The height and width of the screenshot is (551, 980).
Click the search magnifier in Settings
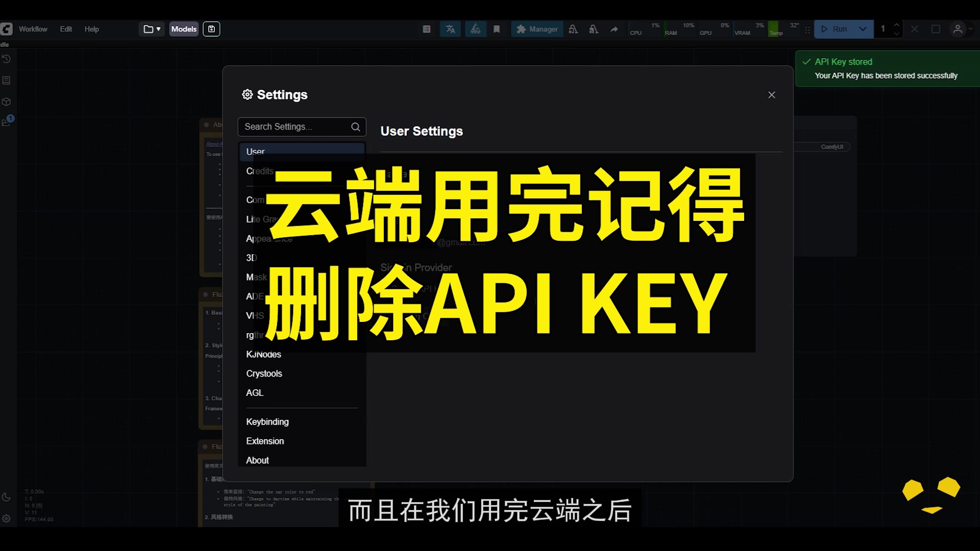click(x=355, y=127)
